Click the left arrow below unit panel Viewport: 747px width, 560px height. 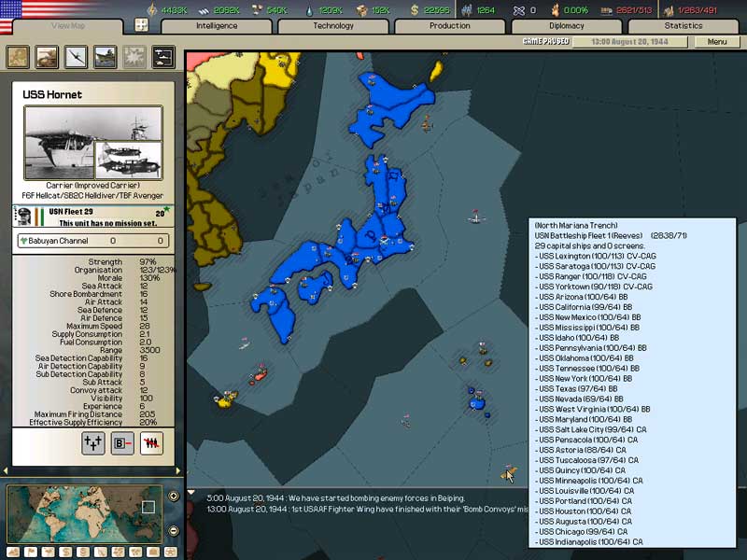(x=6, y=470)
